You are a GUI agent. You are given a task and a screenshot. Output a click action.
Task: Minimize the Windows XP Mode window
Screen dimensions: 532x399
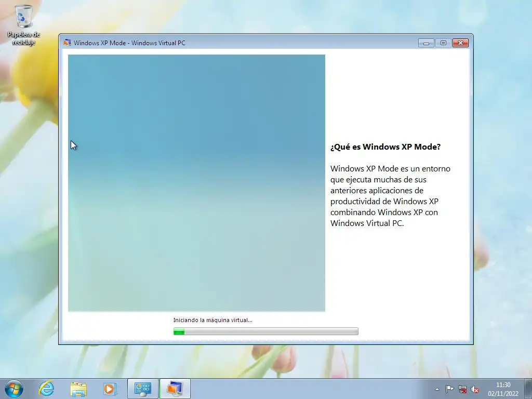tap(426, 43)
